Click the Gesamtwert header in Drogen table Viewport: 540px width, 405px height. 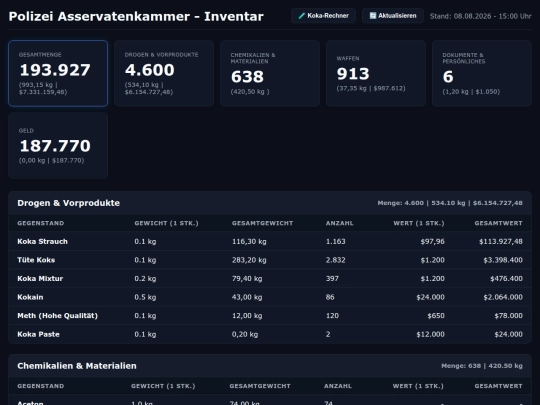point(498,223)
